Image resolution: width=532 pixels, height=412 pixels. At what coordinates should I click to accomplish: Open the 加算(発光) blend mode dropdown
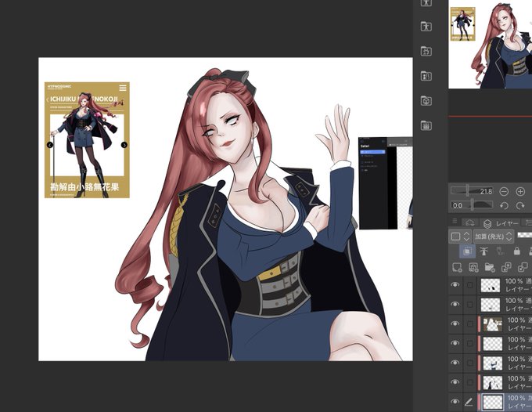click(x=494, y=236)
